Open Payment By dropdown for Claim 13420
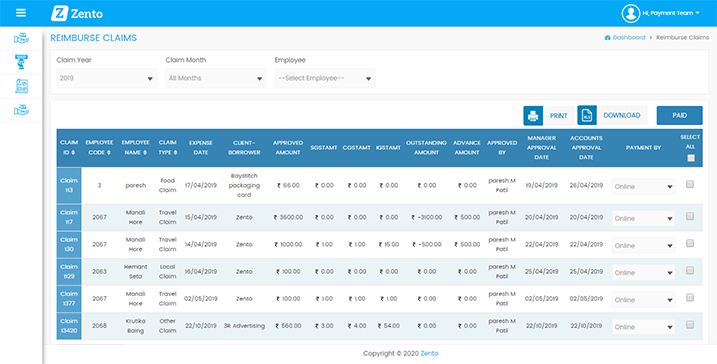The image size is (717, 364). pos(643,327)
